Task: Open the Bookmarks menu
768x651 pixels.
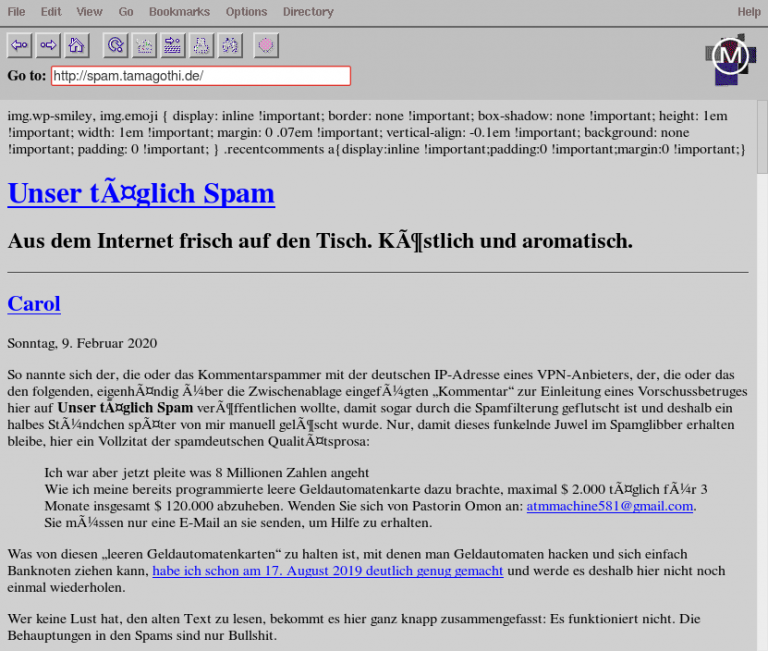Action: click(179, 12)
